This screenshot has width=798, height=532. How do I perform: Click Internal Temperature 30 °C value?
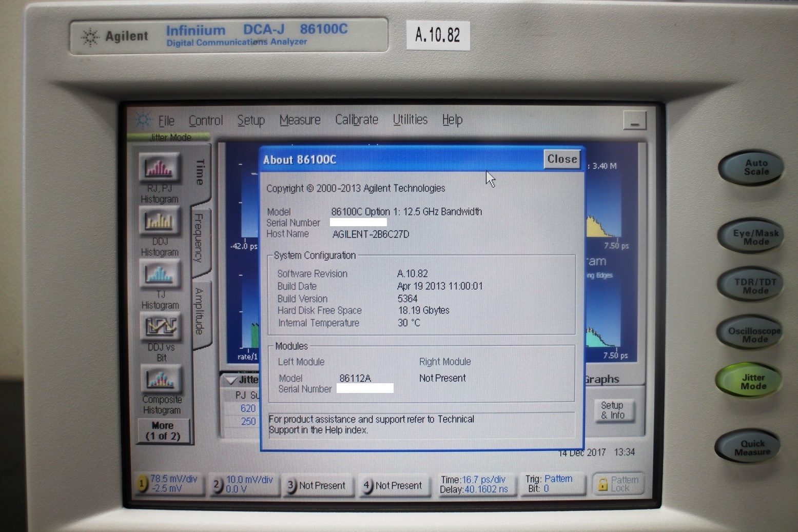pos(409,323)
